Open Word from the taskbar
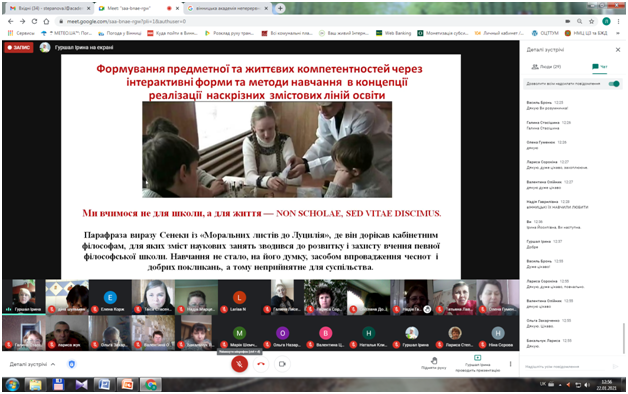This screenshot has height=394, width=628. click(x=105, y=385)
